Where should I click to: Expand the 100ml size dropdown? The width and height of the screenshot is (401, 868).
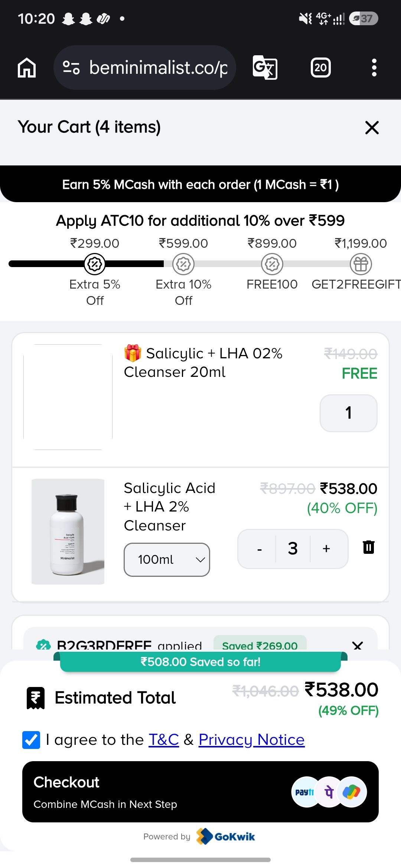tap(167, 559)
